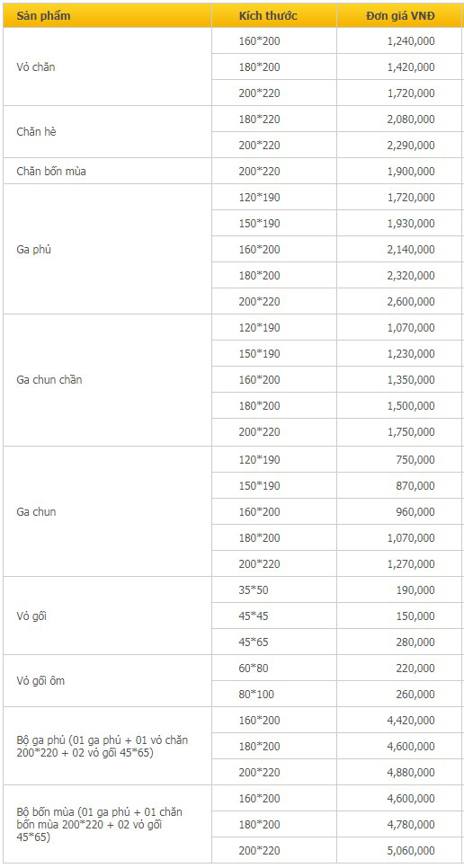
Task: Click the price 5,060,000
Action: coord(411,850)
